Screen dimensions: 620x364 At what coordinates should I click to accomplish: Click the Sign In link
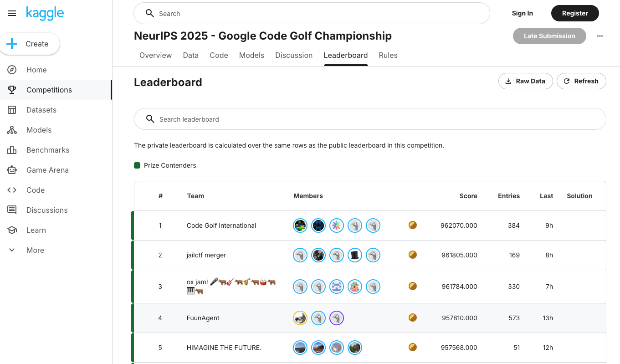[523, 13]
